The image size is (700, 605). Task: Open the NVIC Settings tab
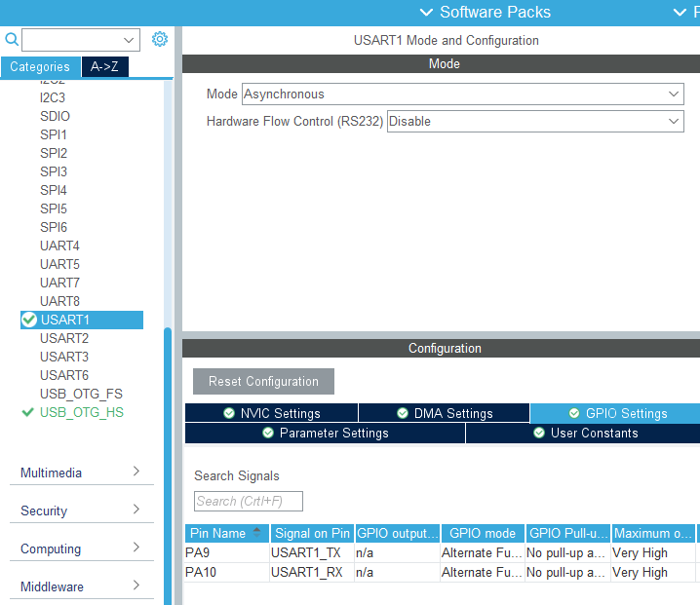coord(271,413)
